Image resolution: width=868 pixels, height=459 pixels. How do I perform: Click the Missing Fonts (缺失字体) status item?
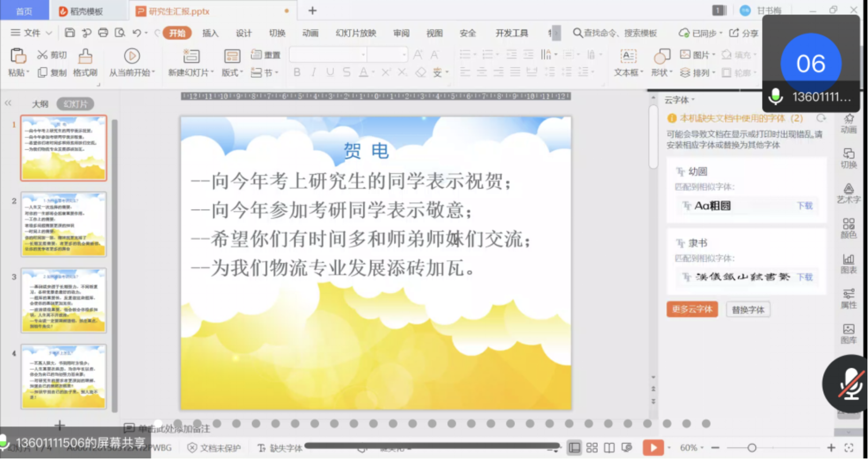tap(280, 448)
